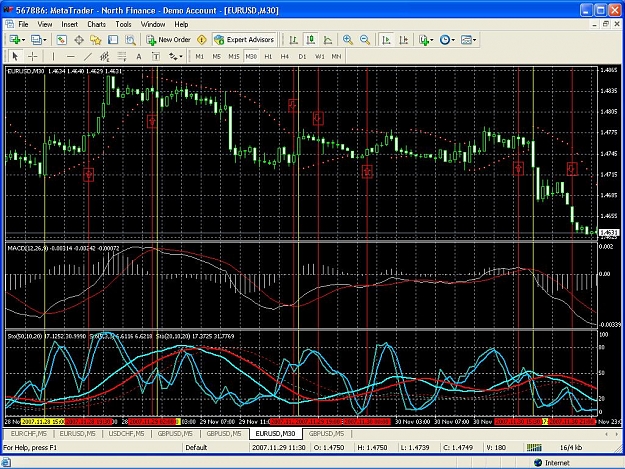
Task: Switch to the USDCHF,M5 chart tab
Action: [126, 434]
